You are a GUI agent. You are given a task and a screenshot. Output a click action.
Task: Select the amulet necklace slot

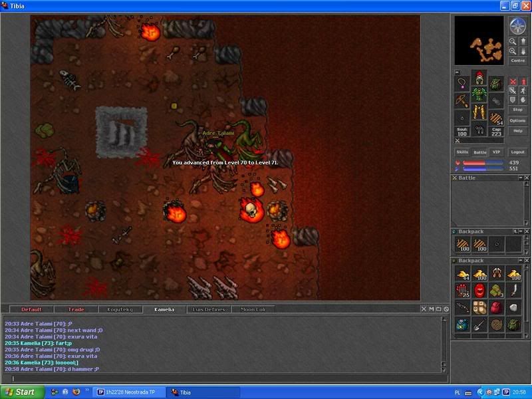[462, 84]
